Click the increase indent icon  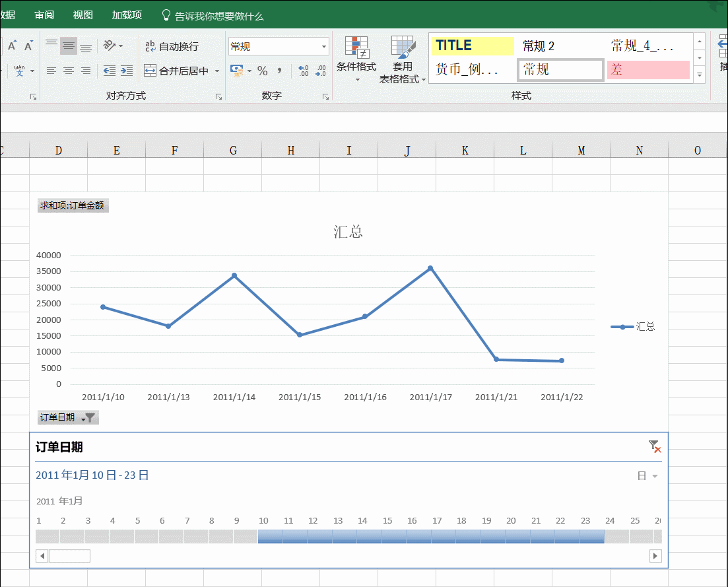coord(127,71)
